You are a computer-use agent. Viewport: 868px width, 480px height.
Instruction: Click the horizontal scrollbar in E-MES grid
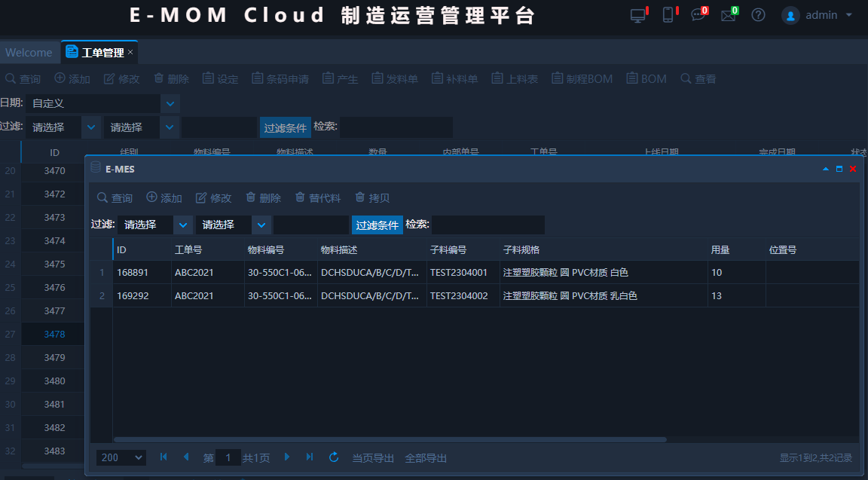[390, 439]
